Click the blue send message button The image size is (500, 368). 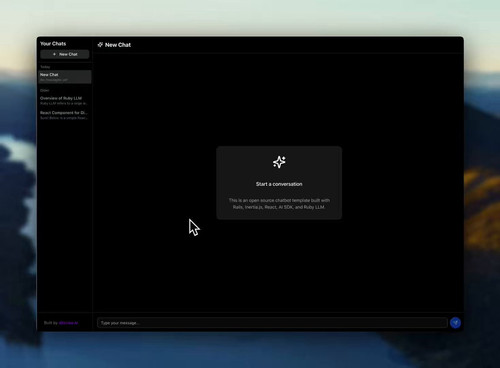455,323
